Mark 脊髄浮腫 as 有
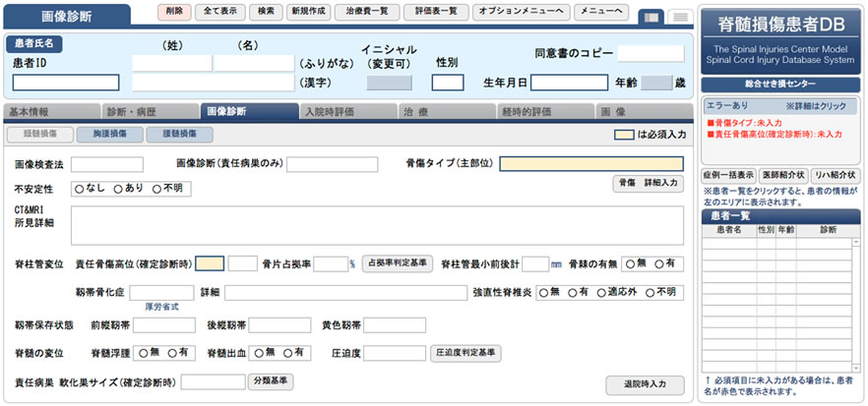Viewport: 868px width, 406px height. pos(173,353)
